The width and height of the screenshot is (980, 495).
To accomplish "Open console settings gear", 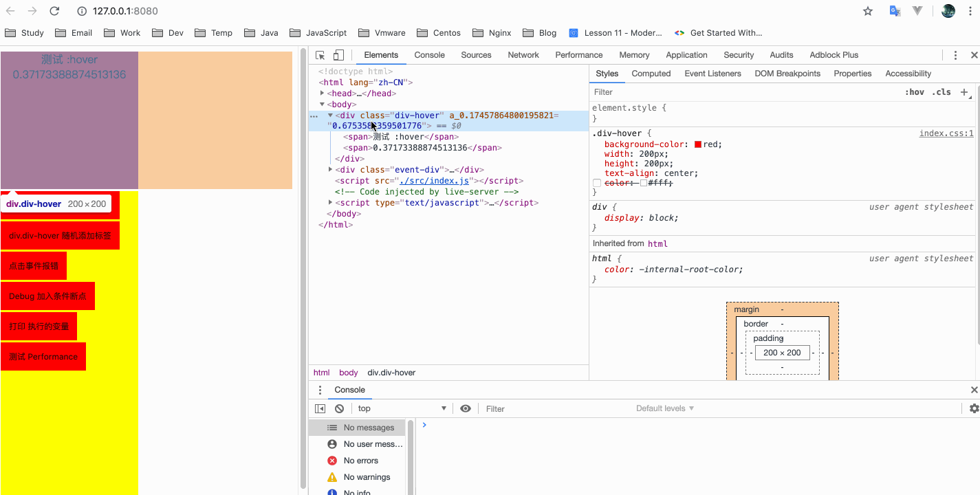I will 974,408.
